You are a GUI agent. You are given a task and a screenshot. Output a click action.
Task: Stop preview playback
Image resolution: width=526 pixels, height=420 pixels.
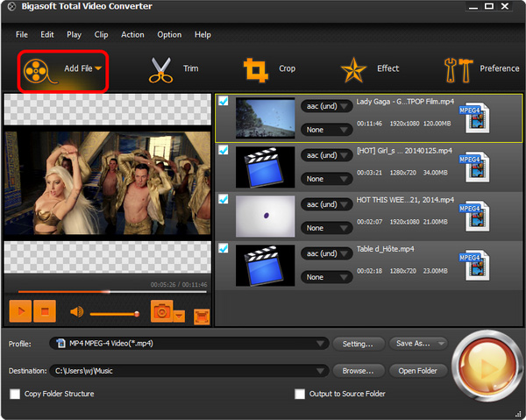(45, 311)
